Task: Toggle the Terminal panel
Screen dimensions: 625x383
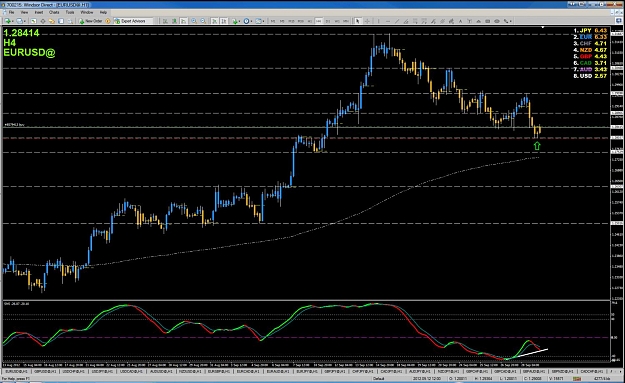Action: 61,21
